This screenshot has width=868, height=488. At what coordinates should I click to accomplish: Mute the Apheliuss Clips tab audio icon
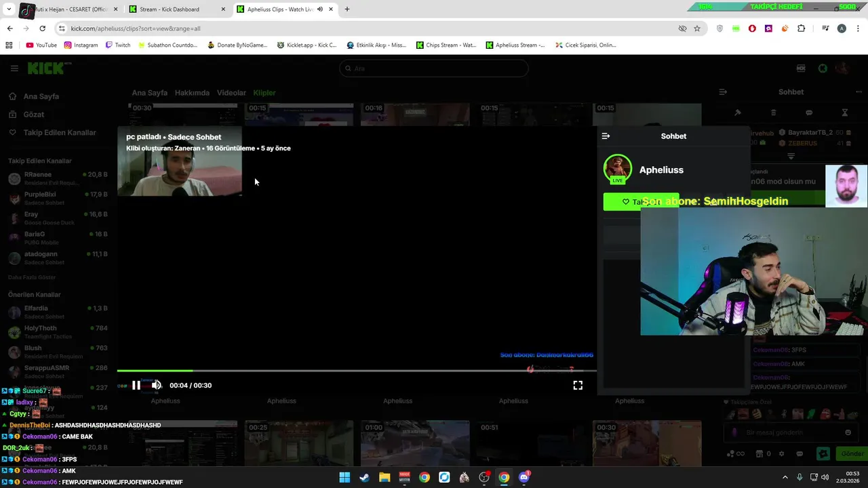pyautogui.click(x=320, y=9)
